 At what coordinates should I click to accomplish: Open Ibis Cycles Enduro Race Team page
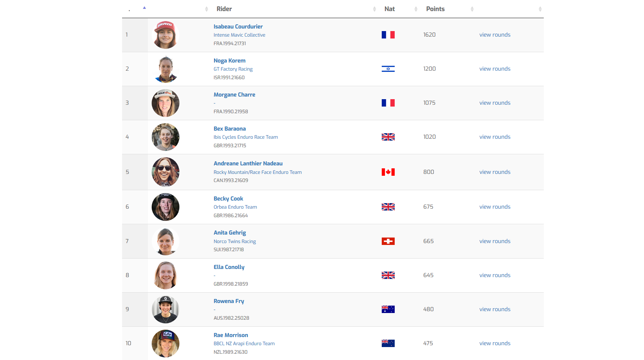coord(246,137)
